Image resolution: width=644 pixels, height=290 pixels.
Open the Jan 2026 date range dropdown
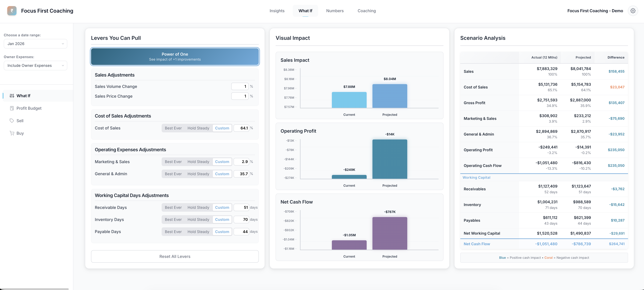pyautogui.click(x=36, y=44)
